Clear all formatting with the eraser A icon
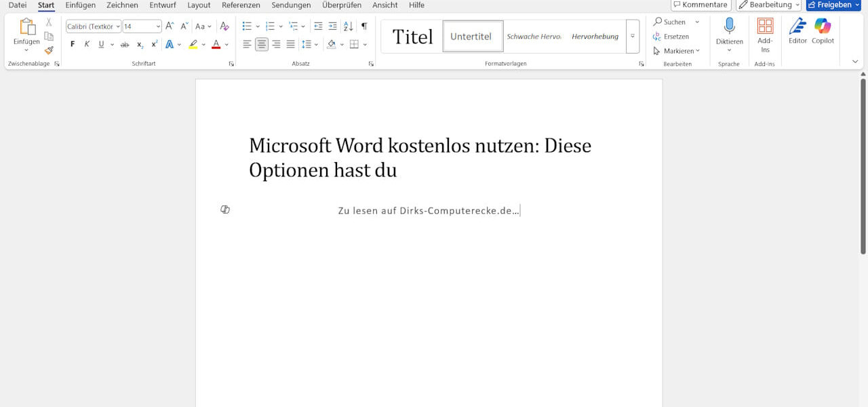The height and width of the screenshot is (407, 868). coord(224,26)
